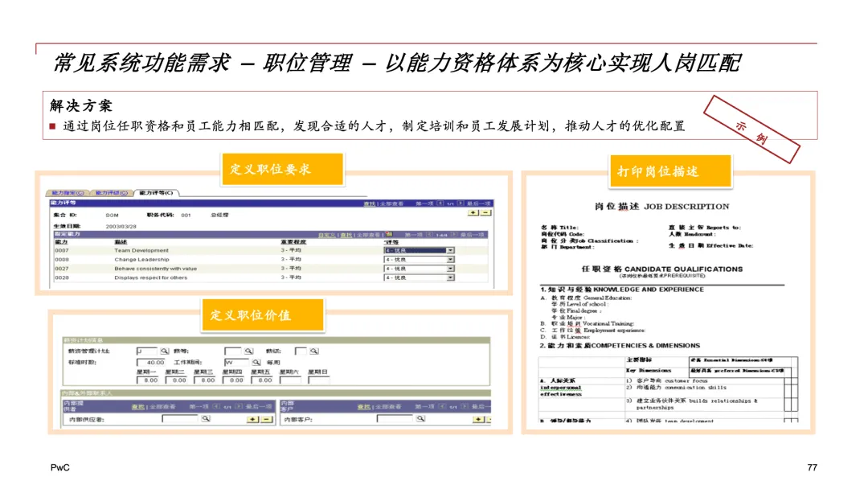Viewport: 868px width, 489px height.
Task: Click the 薪等 input field
Action: tap(232, 351)
